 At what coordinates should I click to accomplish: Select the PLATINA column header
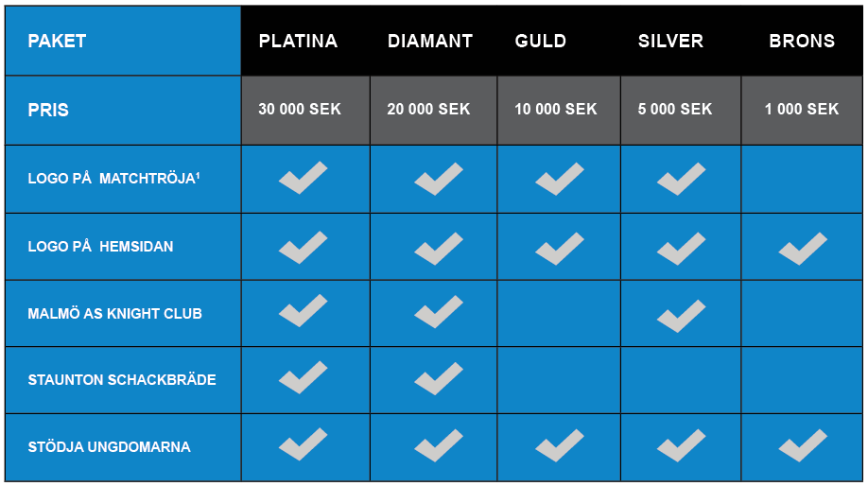coord(298,41)
